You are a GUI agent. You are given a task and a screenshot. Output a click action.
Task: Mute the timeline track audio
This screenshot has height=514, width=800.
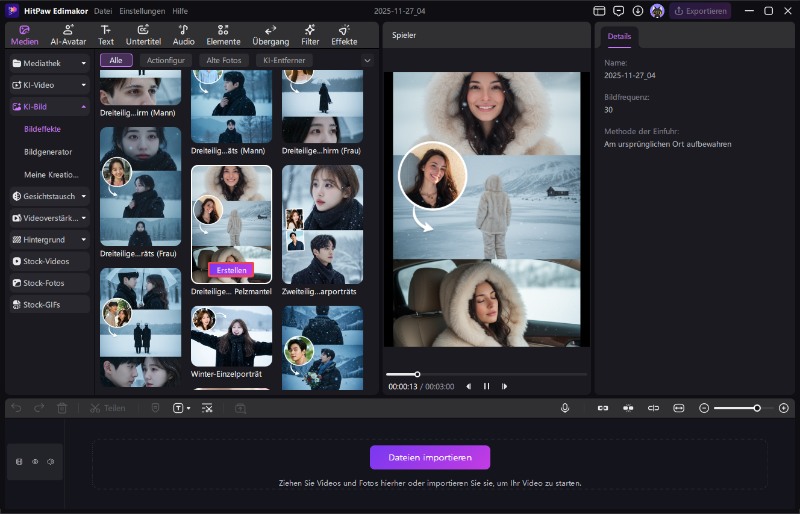point(50,462)
